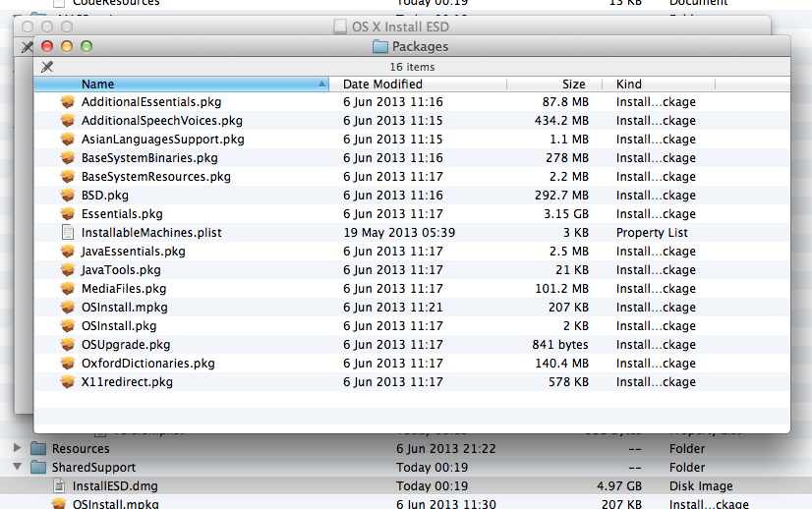Click the 16 items status text
The image size is (812, 509).
[412, 67]
